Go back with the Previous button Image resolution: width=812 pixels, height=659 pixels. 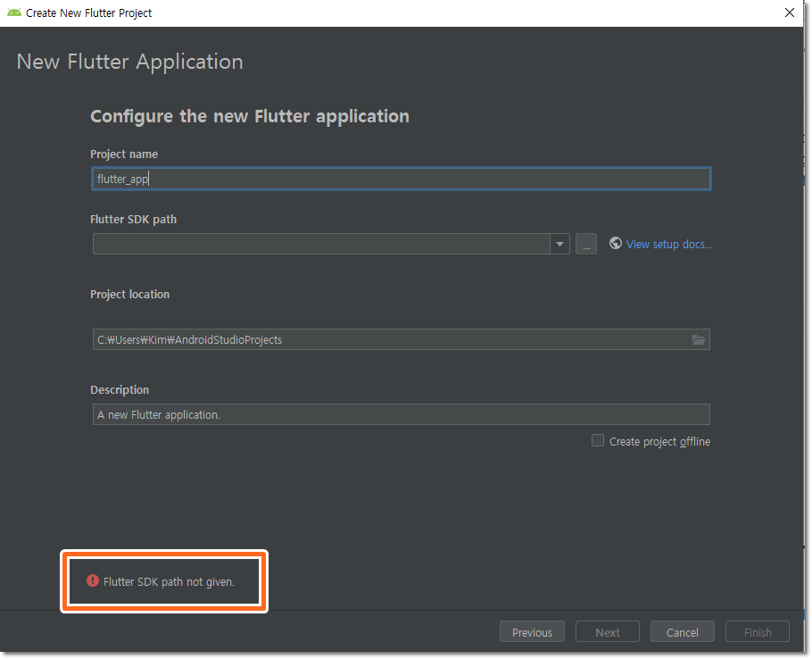coord(532,632)
